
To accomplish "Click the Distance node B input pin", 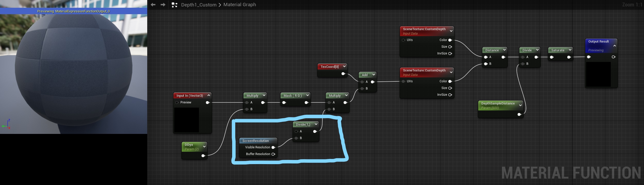I will tap(486, 64).
